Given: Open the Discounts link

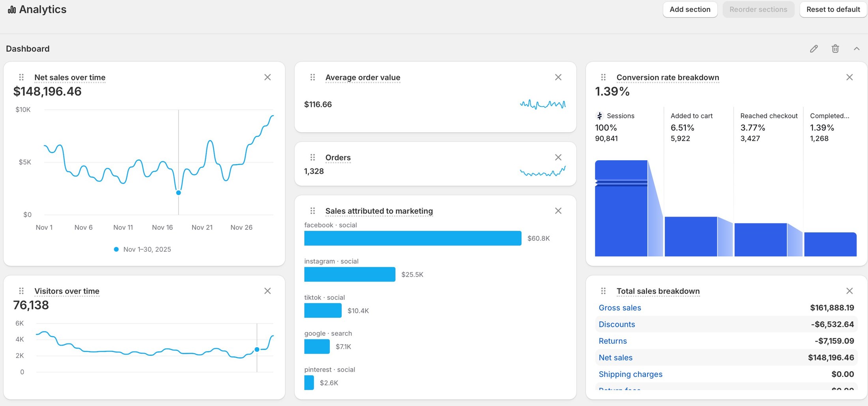Looking at the screenshot, I should click(617, 324).
